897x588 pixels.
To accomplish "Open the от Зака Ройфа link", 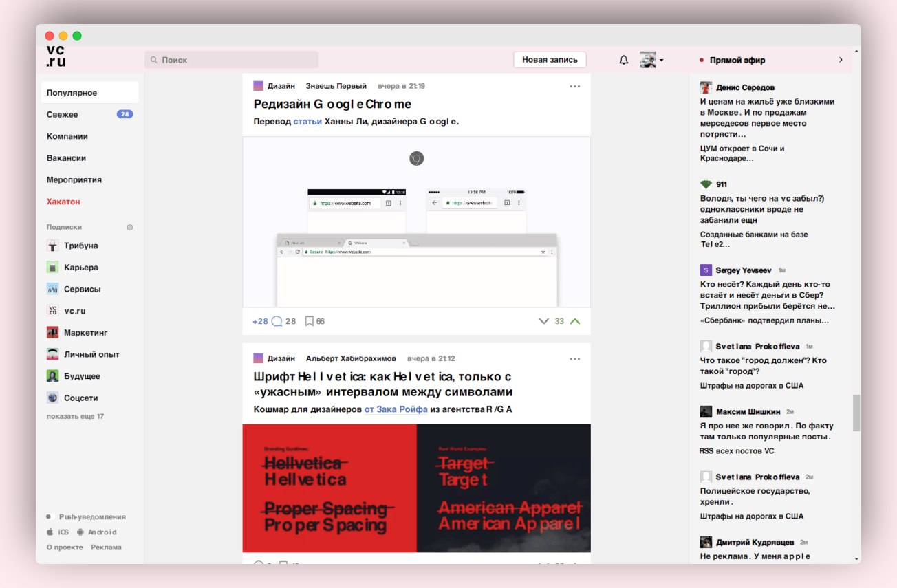I will point(396,409).
